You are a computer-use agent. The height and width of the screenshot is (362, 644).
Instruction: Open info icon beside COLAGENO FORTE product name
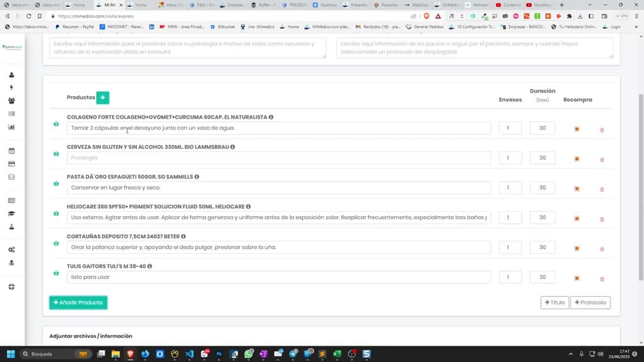(x=271, y=117)
